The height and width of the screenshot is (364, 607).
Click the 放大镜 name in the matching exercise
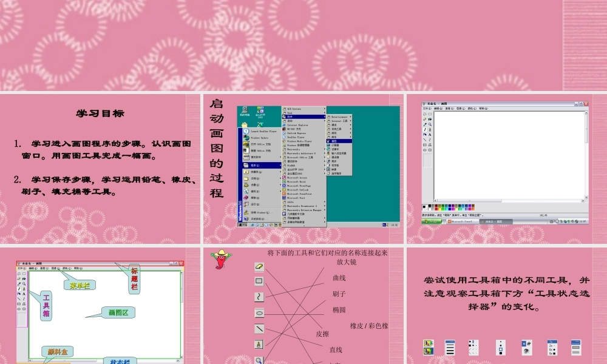(347, 262)
